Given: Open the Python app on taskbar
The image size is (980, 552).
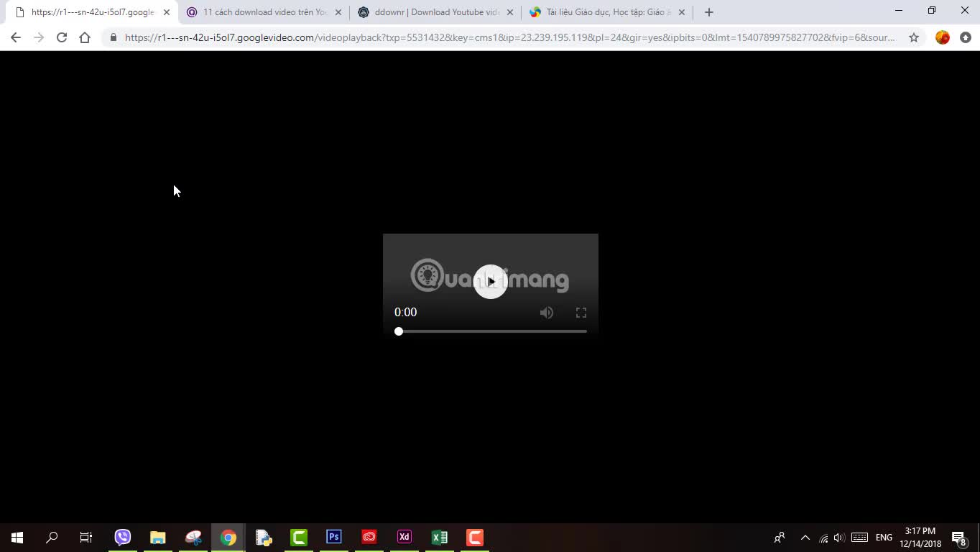Looking at the screenshot, I should [x=264, y=537].
